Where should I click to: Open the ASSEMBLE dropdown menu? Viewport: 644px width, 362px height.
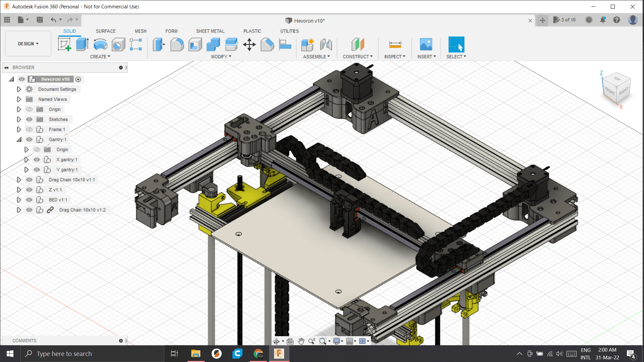tap(316, 57)
